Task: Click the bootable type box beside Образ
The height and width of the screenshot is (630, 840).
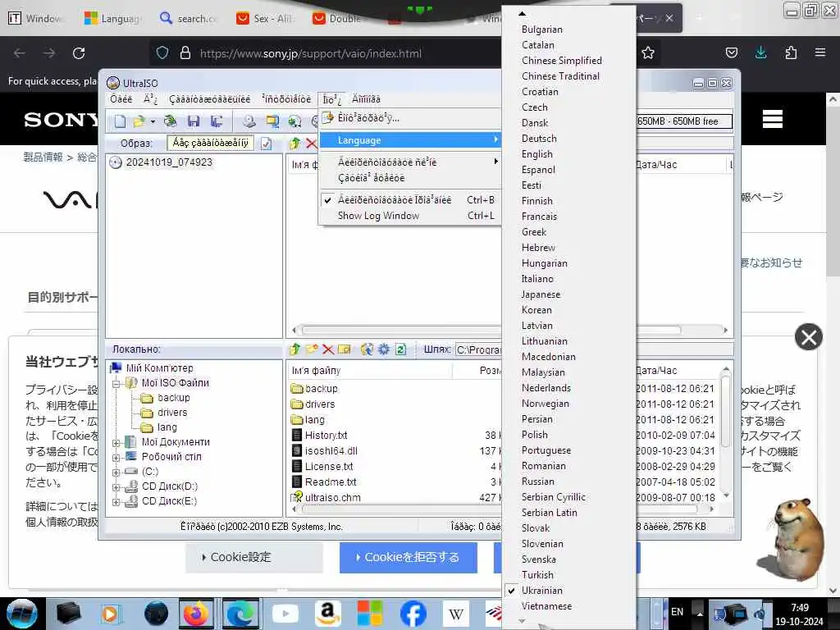Action: [210, 143]
